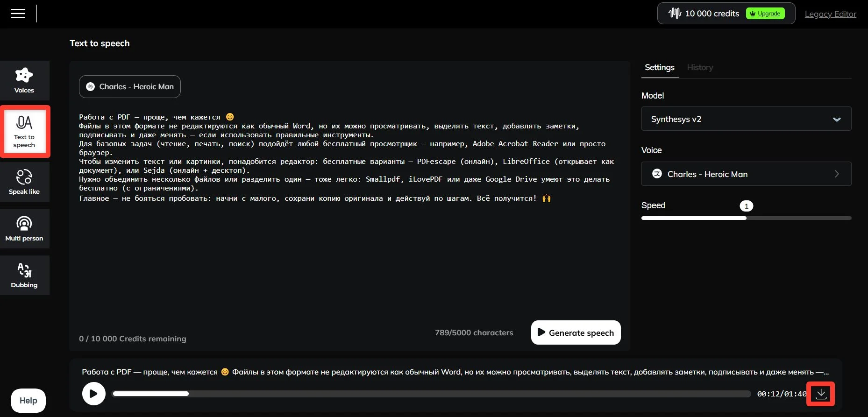This screenshot has height=417, width=868.
Task: Select Text to speech in sidebar
Action: point(24,131)
